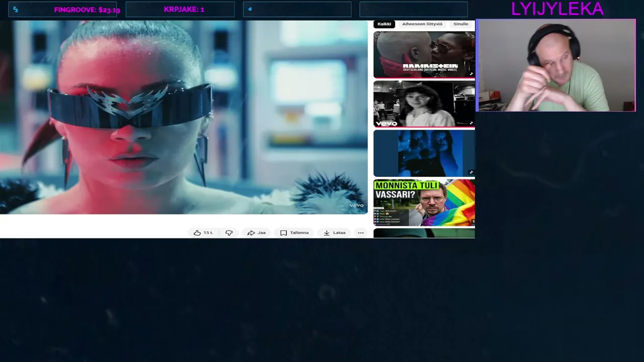Click the "KRPJAKE: 1" overlay text
Viewport: 644px width, 362px height.
click(184, 10)
